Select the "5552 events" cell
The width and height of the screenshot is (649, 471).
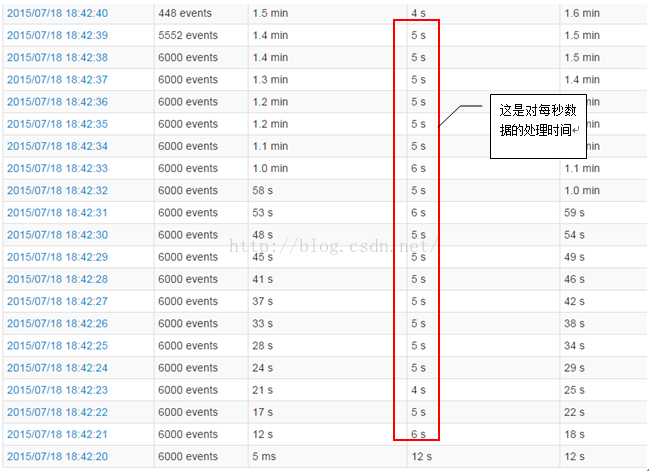point(188,36)
